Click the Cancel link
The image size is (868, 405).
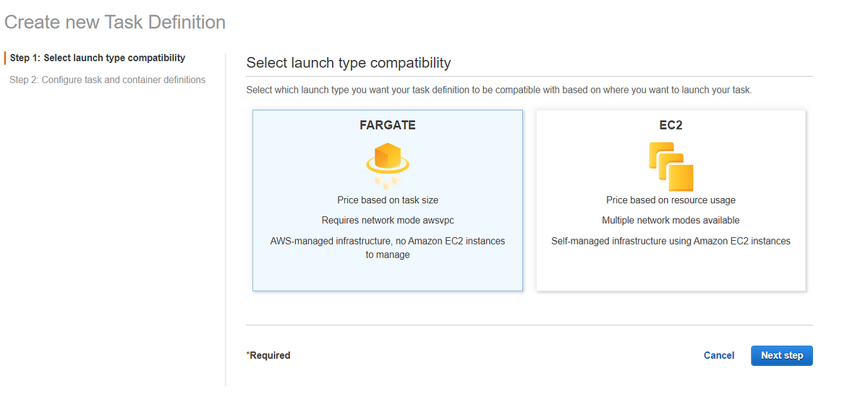(x=719, y=355)
